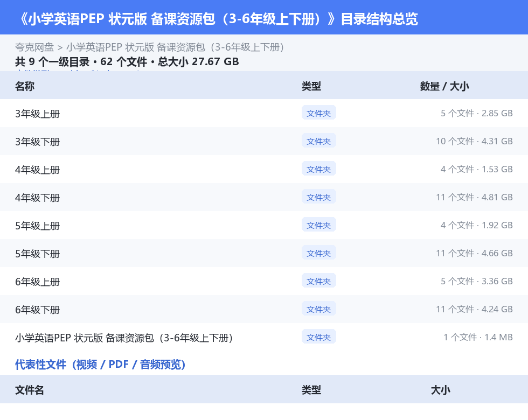The width and height of the screenshot is (528, 420).
Task: Click the 夸克网盘 breadcrumb
Action: pos(34,47)
